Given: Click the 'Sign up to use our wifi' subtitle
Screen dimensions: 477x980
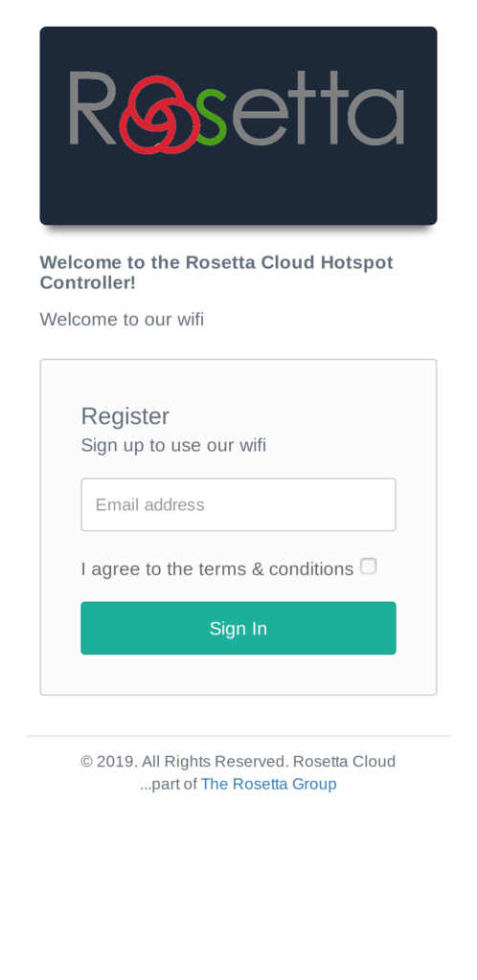Looking at the screenshot, I should coord(173,446).
